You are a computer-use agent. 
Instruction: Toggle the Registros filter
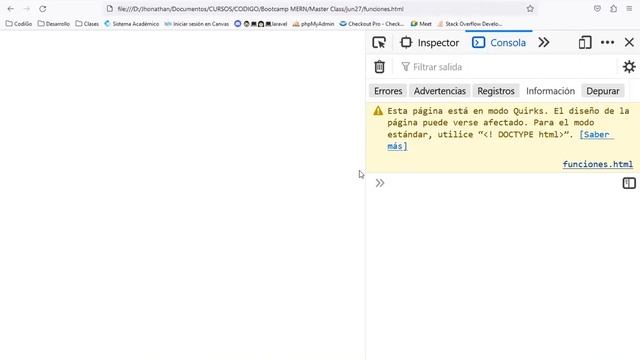click(496, 91)
